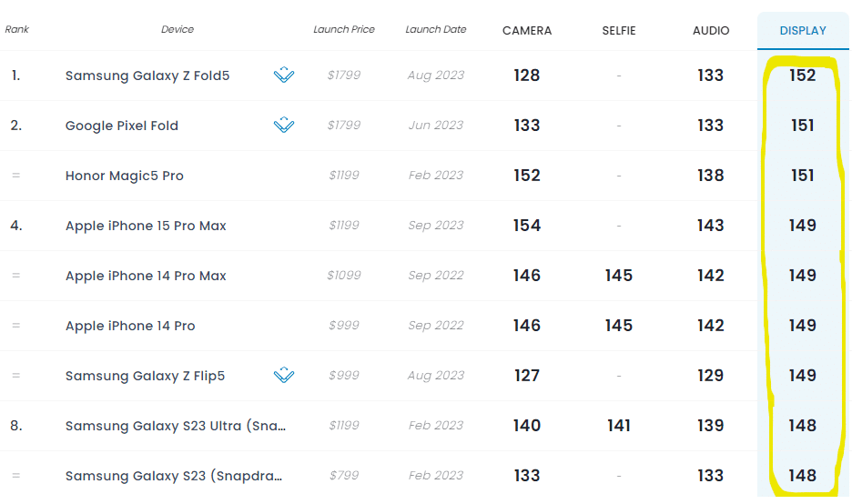Click the Rank column header
852x504 pixels.
[17, 29]
